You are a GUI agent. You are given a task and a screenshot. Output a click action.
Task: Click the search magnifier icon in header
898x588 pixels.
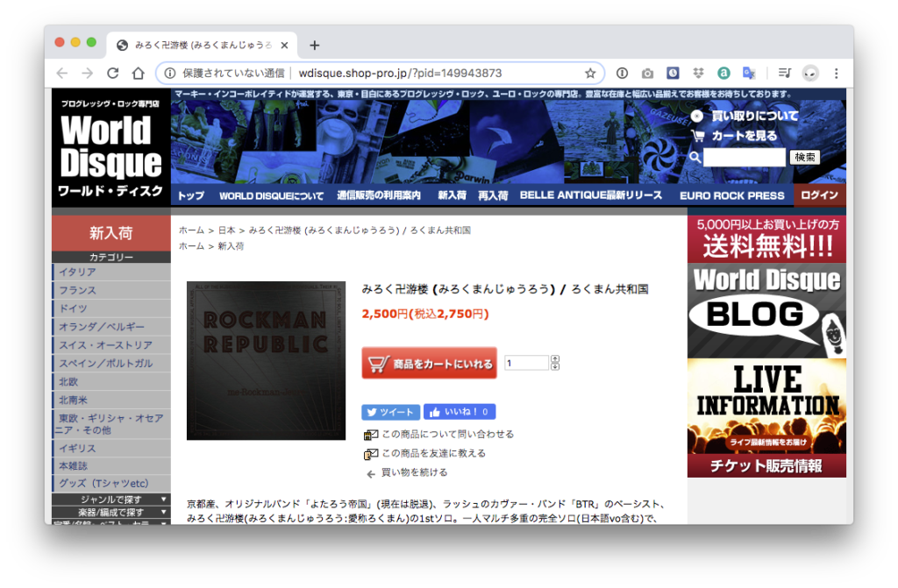click(x=695, y=157)
